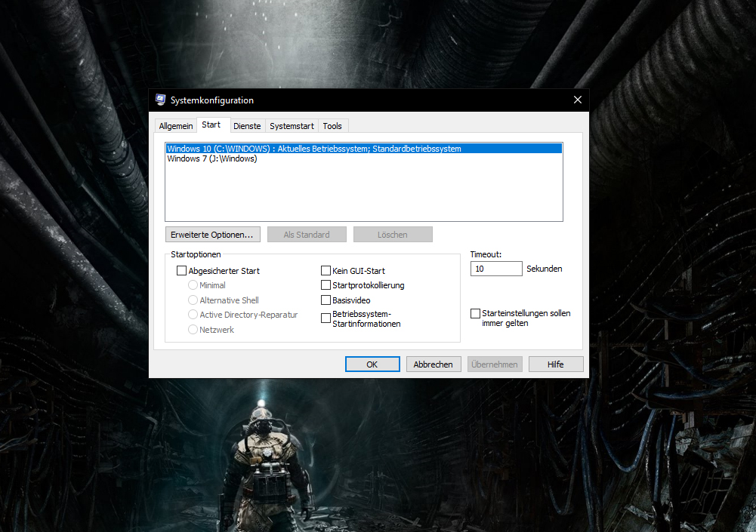Screen dimensions: 756x532
Task: Go to the Systemstart tab
Action: point(292,126)
